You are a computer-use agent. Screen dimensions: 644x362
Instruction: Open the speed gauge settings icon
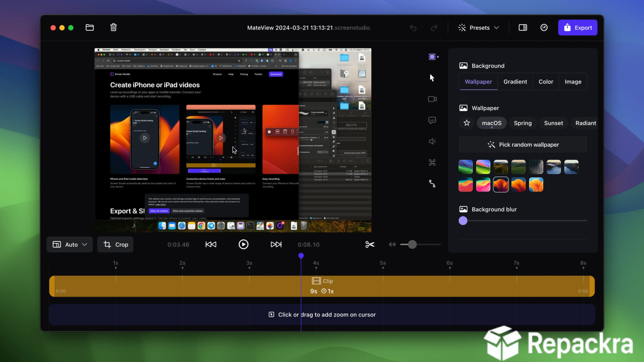544,28
